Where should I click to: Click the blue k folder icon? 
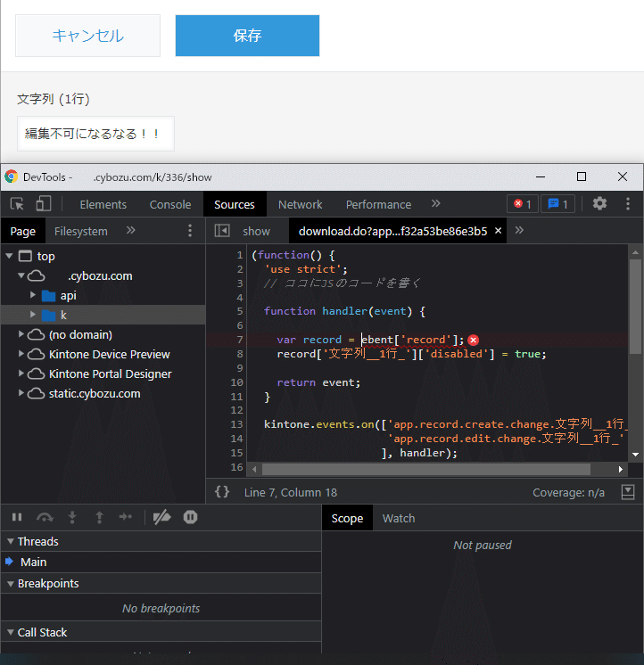49,315
